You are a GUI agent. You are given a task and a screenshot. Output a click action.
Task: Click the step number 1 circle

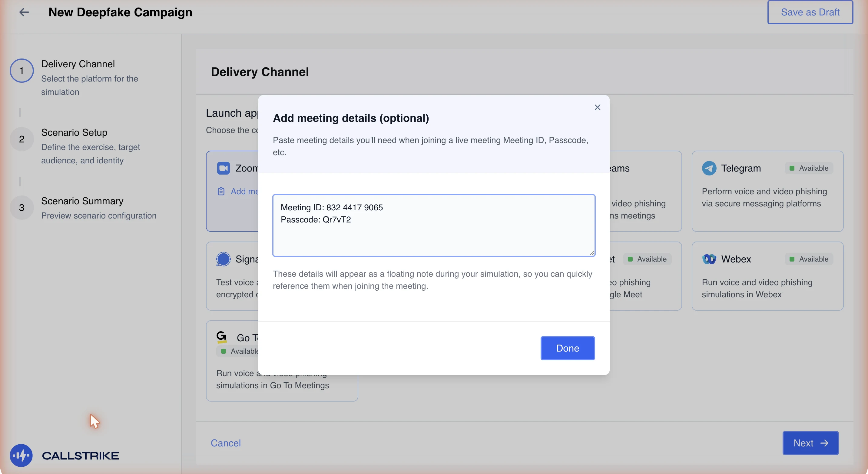pyautogui.click(x=22, y=71)
